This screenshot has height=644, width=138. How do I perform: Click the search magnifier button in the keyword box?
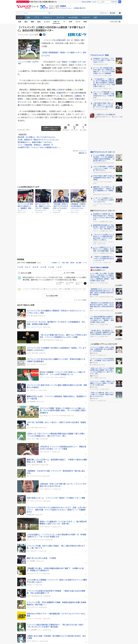(49, 13)
